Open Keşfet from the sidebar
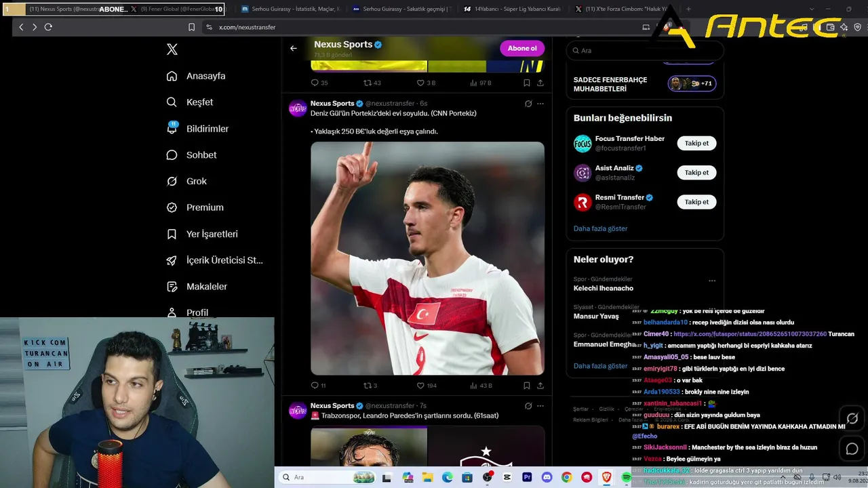 click(190, 102)
